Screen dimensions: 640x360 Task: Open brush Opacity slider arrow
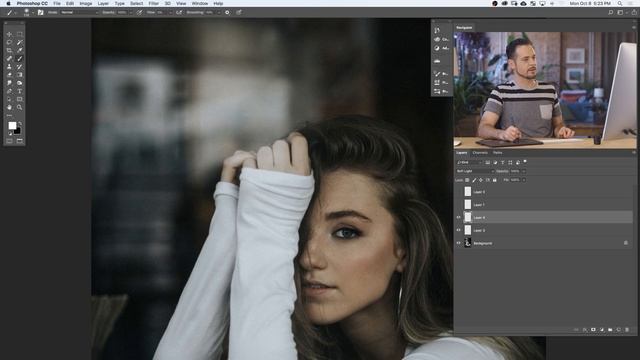pos(131,13)
